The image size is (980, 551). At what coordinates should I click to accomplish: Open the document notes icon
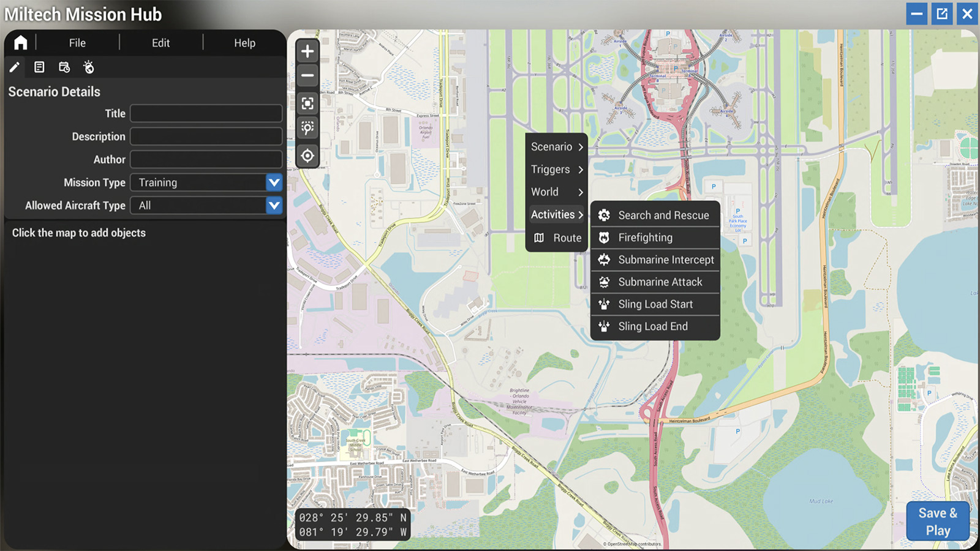click(x=39, y=67)
